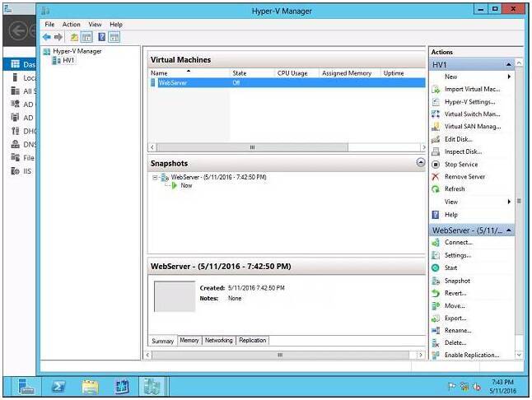532x400 pixels.
Task: Click Refresh in Actions pane
Action: point(455,189)
